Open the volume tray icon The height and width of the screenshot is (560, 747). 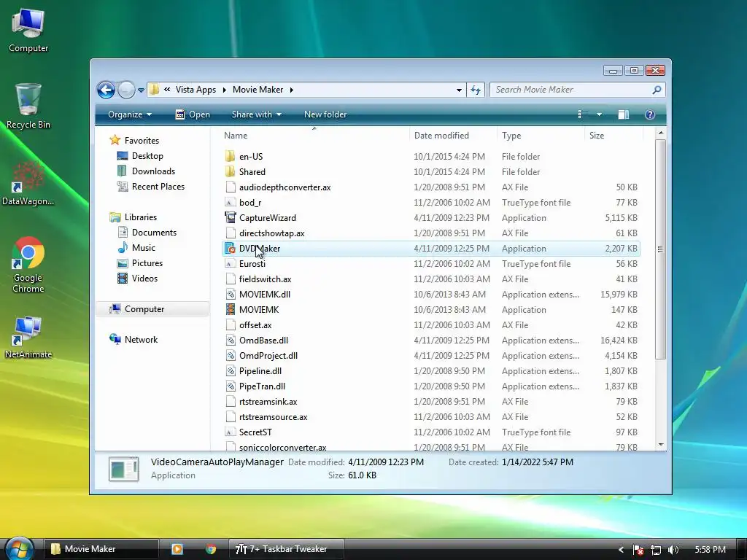[673, 550]
